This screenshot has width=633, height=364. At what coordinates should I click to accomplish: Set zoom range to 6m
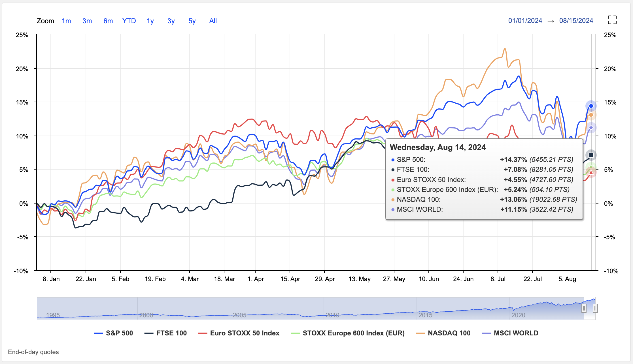[108, 21]
